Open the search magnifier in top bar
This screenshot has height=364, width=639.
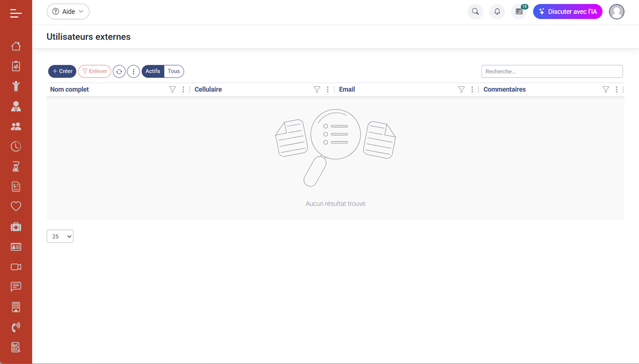click(x=475, y=11)
